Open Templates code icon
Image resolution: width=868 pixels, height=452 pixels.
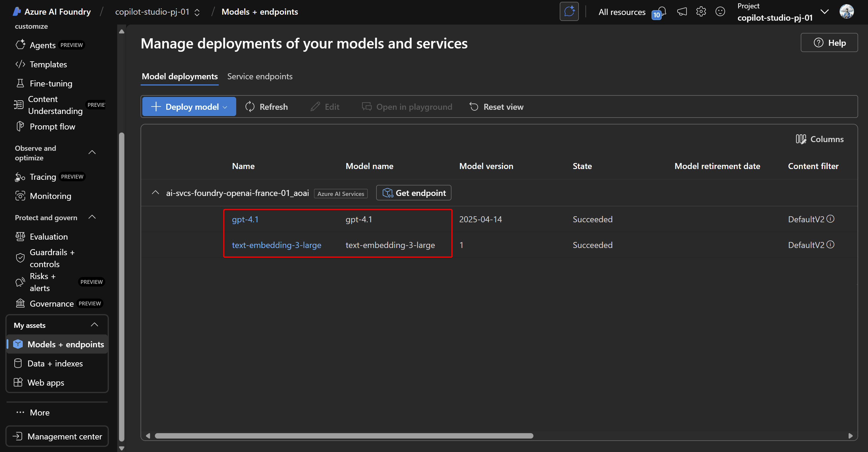click(20, 64)
